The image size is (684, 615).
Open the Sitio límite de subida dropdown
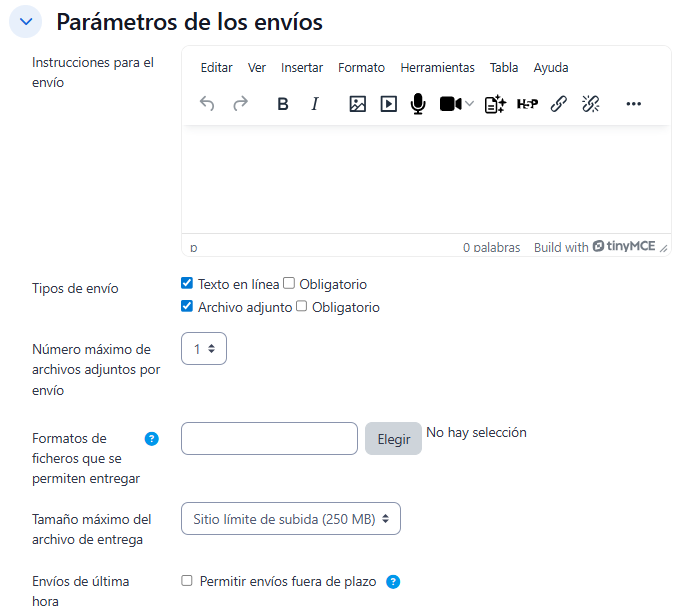tap(290, 519)
